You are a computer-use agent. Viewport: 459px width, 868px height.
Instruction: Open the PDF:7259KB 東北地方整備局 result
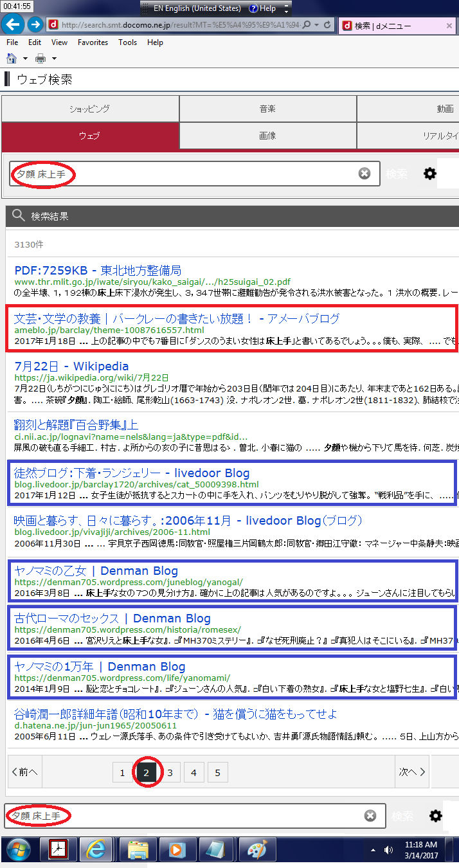98,270
